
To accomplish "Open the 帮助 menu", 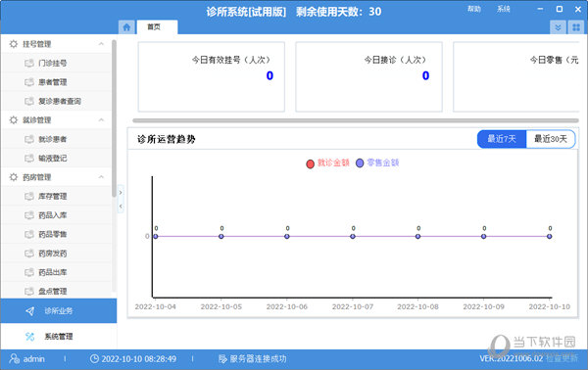I will (474, 9).
